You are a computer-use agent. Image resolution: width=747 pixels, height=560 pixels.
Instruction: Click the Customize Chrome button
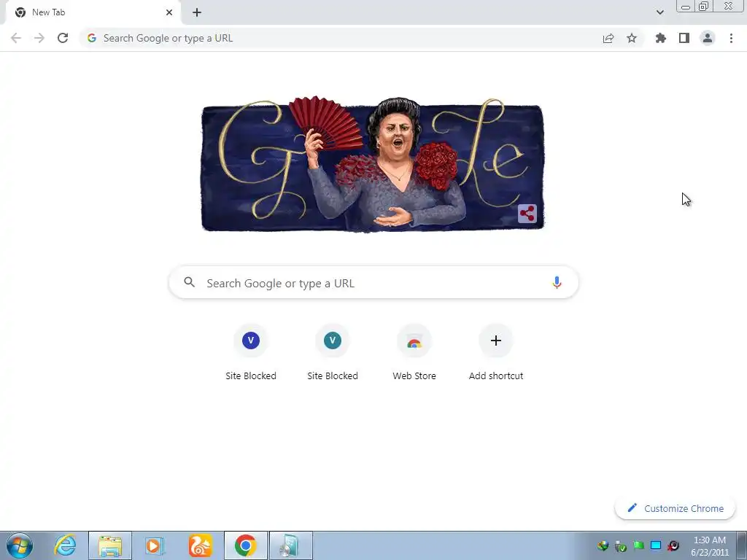(675, 508)
